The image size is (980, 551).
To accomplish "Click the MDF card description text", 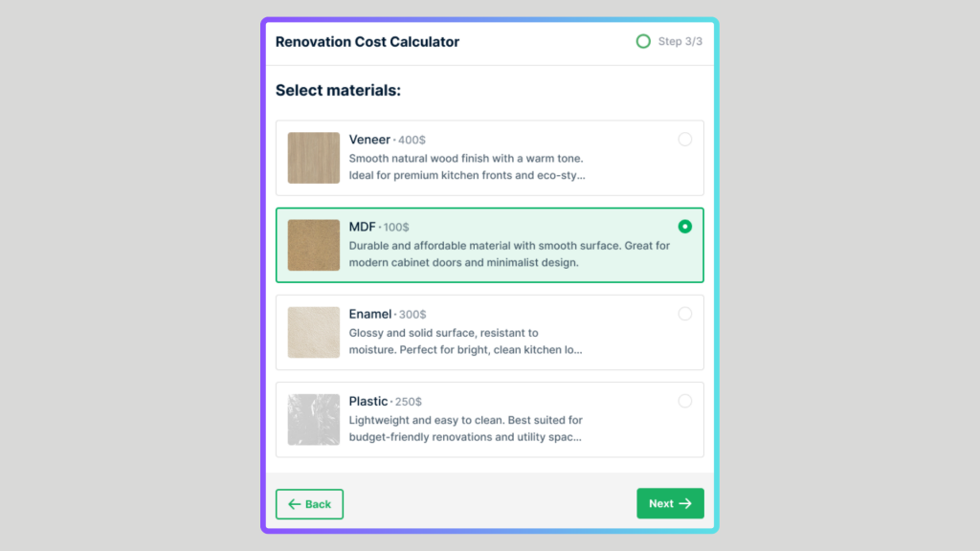I will click(509, 254).
